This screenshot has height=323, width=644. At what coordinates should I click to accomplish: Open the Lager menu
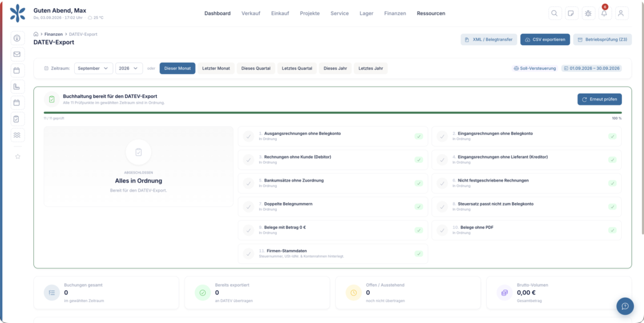(x=367, y=13)
